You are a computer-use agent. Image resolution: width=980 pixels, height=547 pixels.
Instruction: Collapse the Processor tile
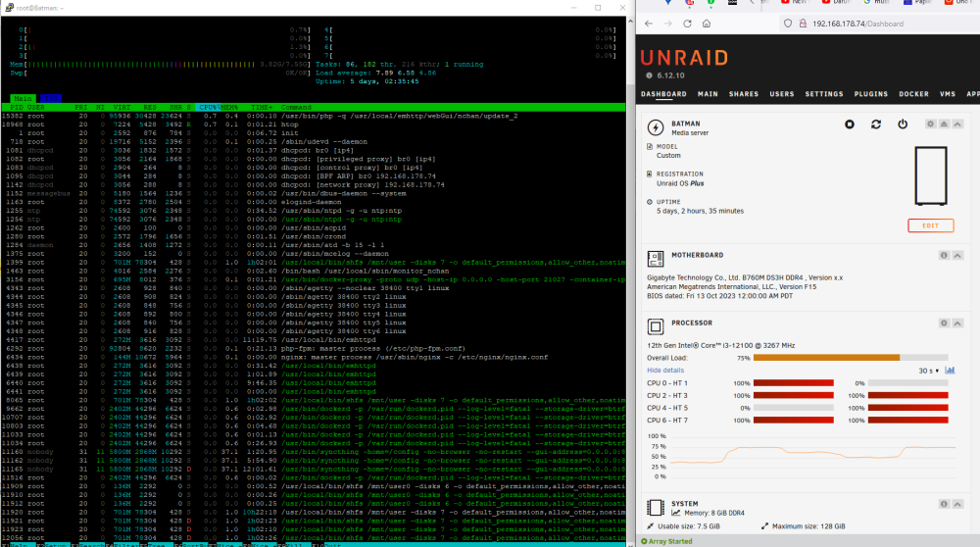point(957,323)
